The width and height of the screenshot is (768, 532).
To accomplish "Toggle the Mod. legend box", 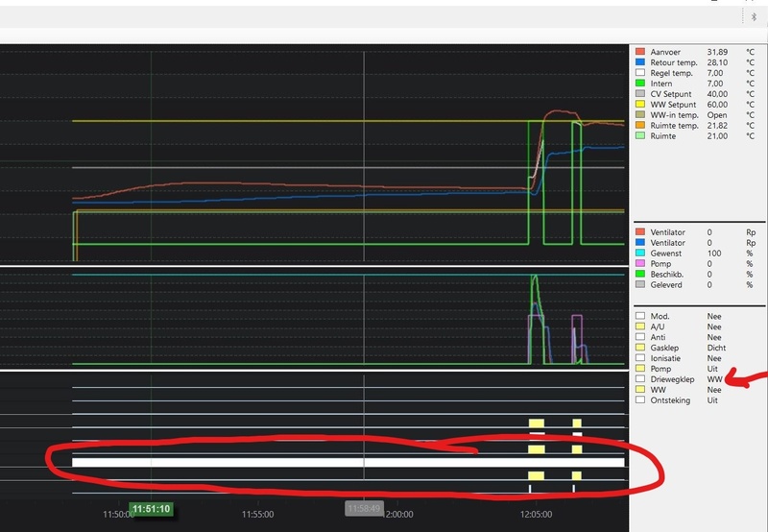I will [x=639, y=316].
